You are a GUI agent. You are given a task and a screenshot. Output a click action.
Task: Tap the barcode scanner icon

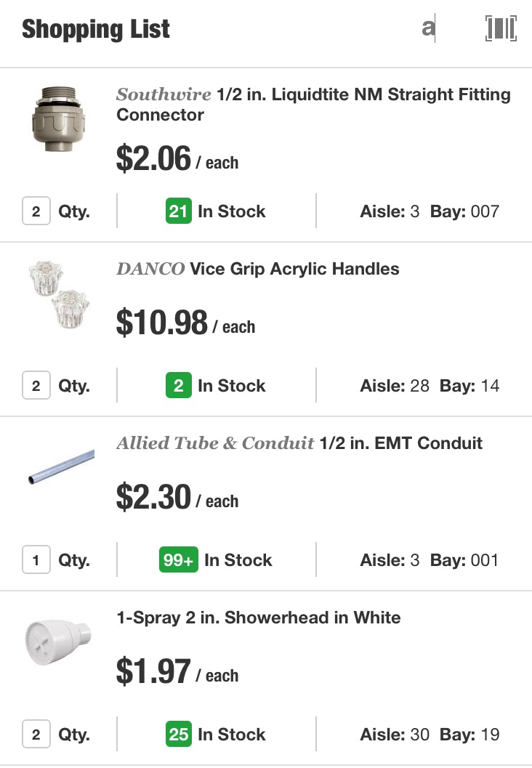pyautogui.click(x=501, y=29)
